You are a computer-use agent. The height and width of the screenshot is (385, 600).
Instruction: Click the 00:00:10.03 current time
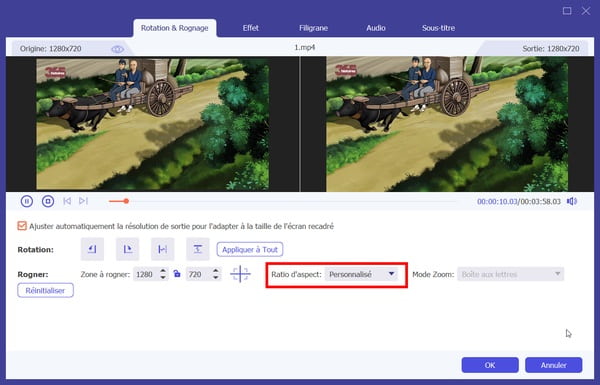coord(497,201)
